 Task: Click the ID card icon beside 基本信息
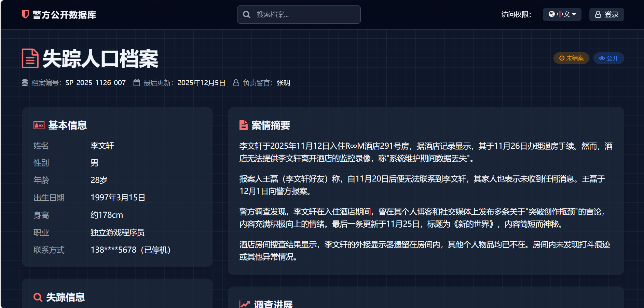(x=39, y=125)
